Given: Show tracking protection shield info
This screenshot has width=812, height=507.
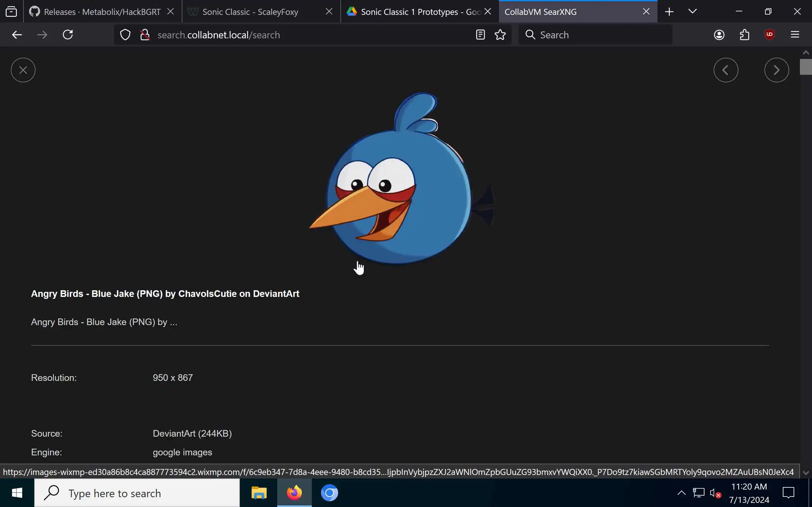Looking at the screenshot, I should 125,35.
